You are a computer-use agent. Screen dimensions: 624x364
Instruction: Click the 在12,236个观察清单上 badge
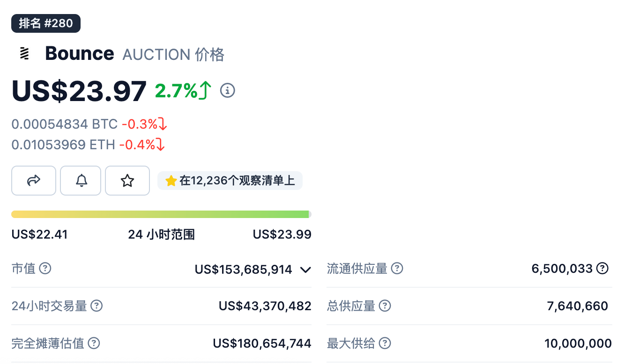[230, 181]
